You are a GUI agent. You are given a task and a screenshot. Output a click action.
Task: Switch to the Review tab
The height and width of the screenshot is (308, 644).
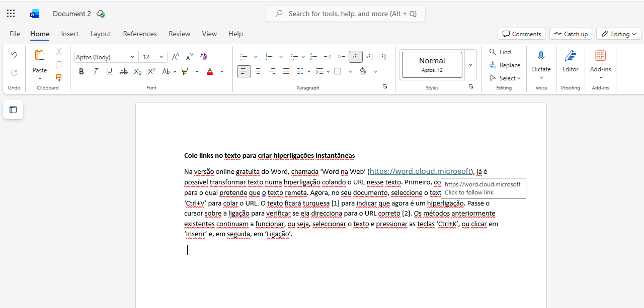click(180, 34)
